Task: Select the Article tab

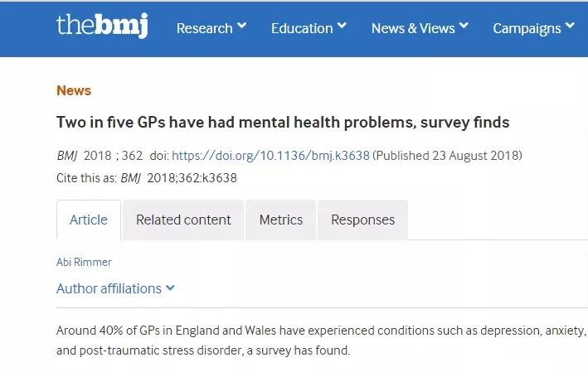Action: tap(89, 220)
